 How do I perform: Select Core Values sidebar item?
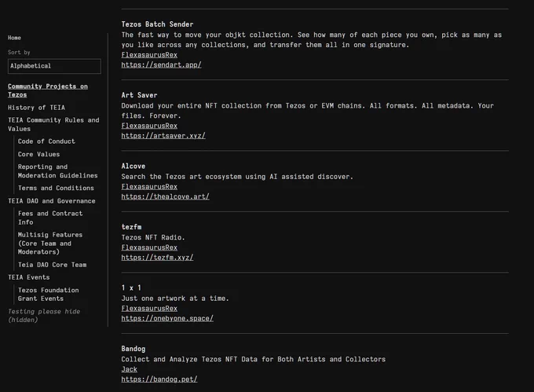(38, 154)
